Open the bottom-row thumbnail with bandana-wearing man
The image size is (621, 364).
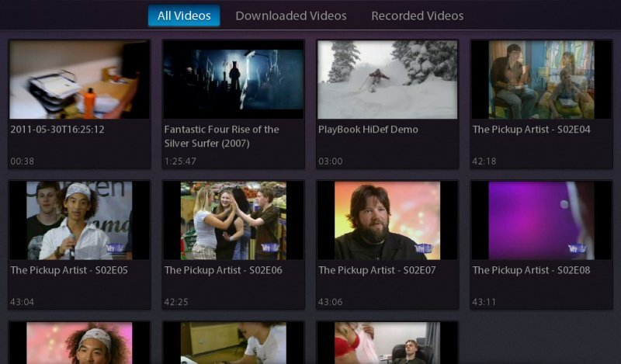coord(79,343)
